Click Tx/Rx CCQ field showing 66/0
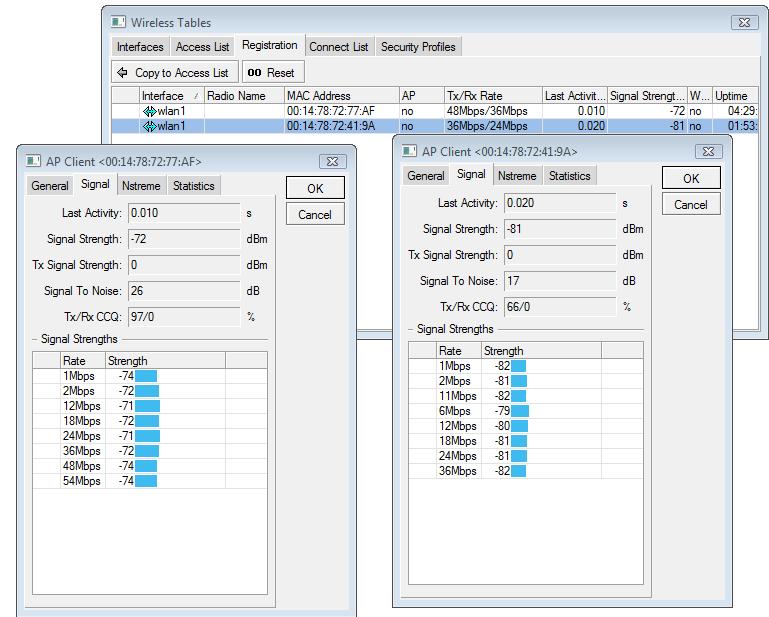 click(560, 307)
